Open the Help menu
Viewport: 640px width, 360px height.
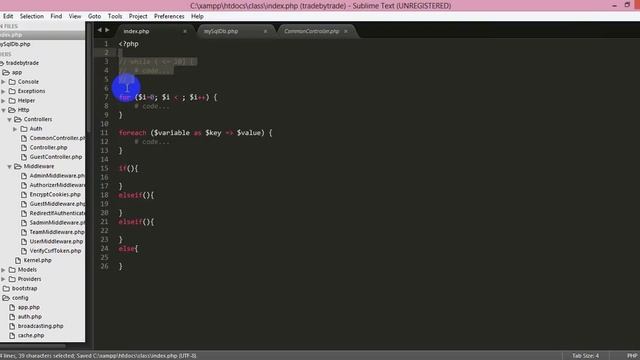[197, 16]
